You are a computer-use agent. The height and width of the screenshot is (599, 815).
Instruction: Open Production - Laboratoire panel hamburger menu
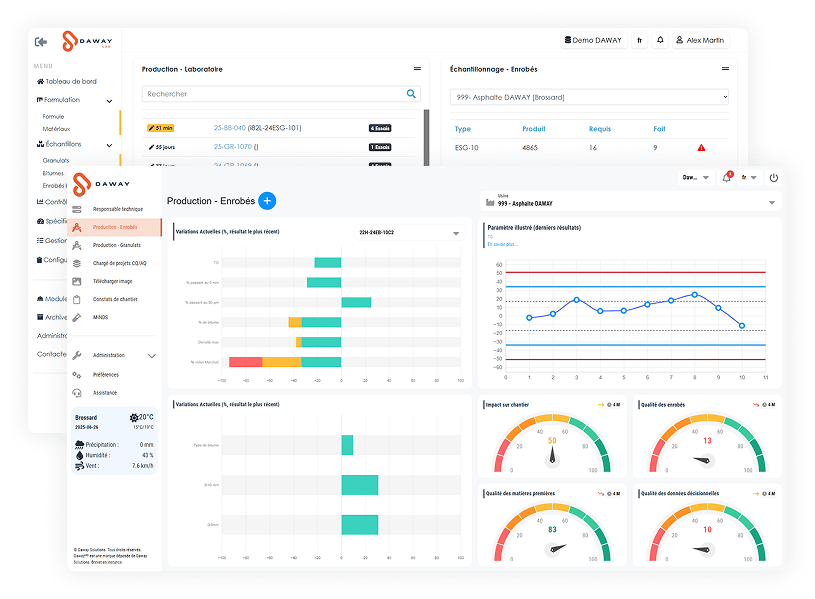(417, 69)
